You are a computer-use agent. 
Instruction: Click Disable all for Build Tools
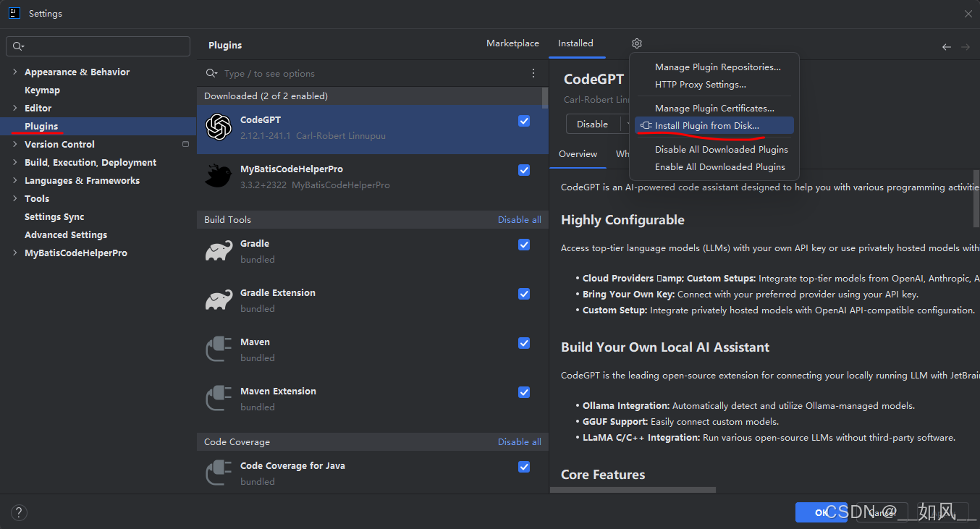click(519, 219)
